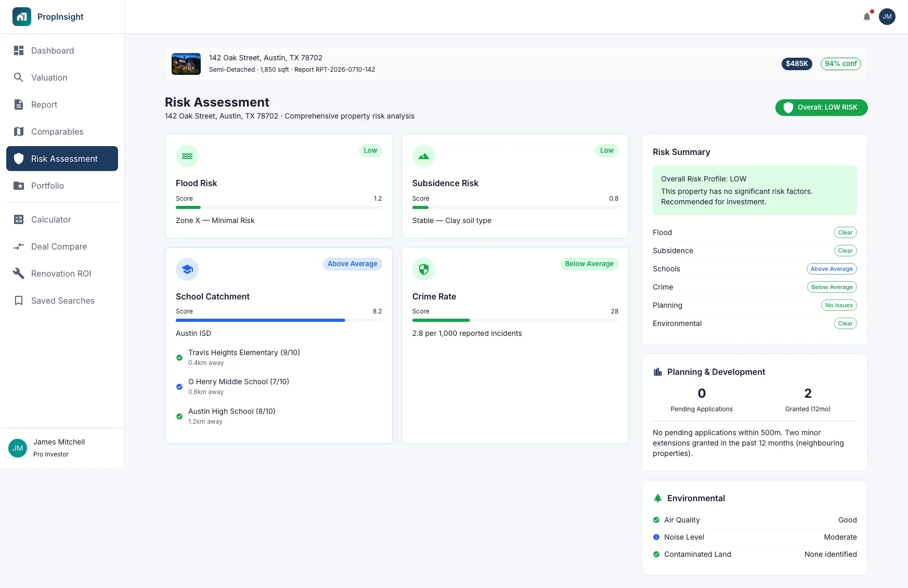Click the Deal Compare arrows icon
Viewport: 908px width, 588px height.
tap(19, 246)
